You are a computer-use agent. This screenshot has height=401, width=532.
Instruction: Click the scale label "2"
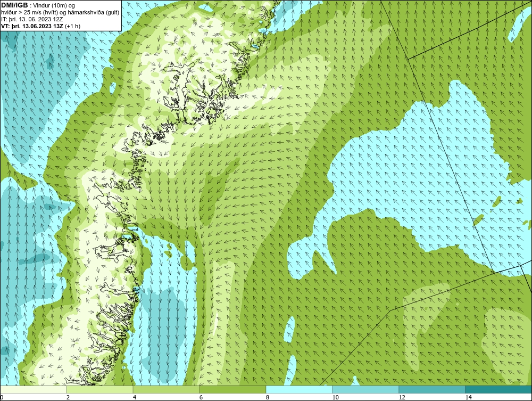click(68, 398)
